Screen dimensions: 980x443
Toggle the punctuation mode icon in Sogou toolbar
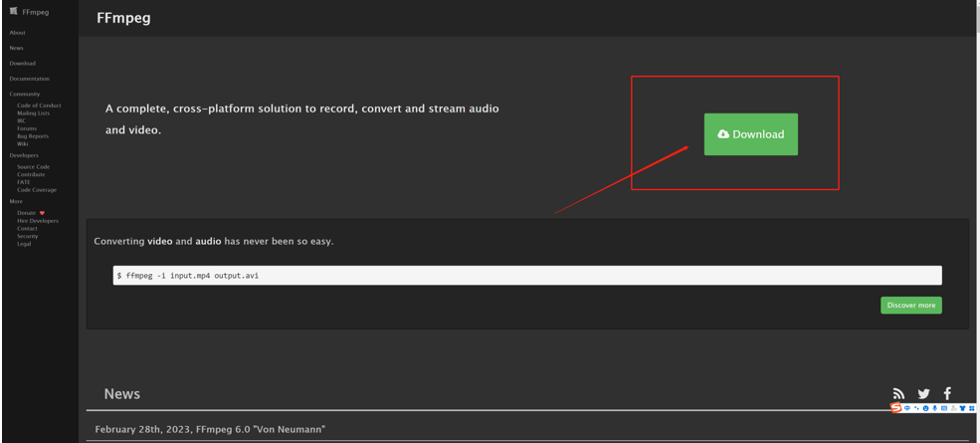[916, 408]
